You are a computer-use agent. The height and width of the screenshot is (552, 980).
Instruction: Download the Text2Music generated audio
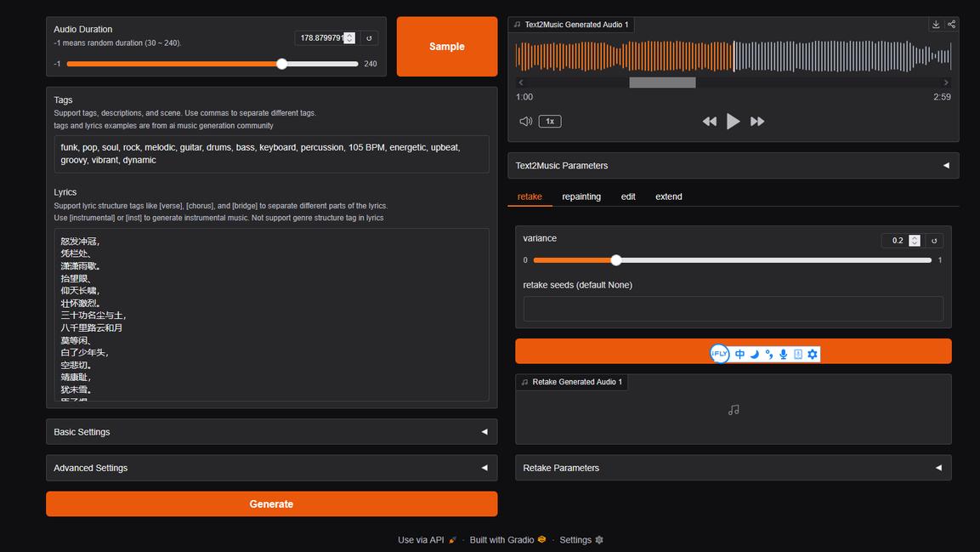coord(936,25)
